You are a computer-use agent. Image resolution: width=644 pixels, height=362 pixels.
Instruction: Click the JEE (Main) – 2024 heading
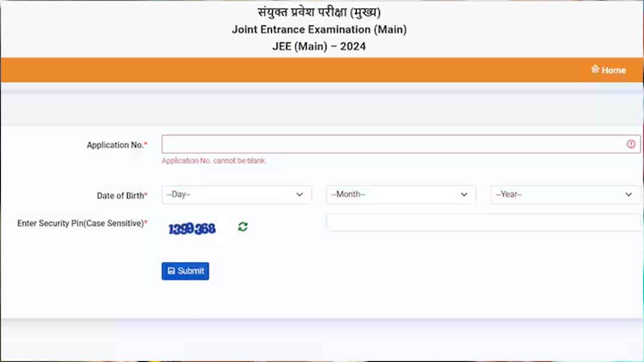(x=319, y=47)
